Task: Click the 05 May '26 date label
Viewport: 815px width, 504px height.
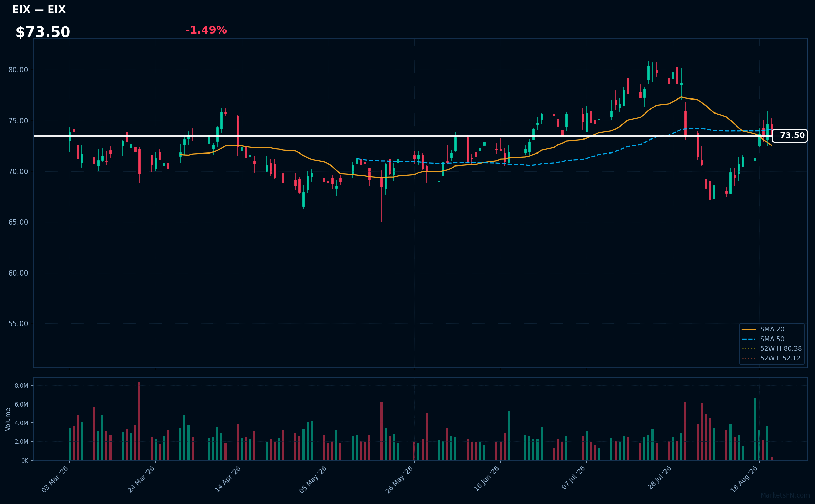Action: (313, 479)
